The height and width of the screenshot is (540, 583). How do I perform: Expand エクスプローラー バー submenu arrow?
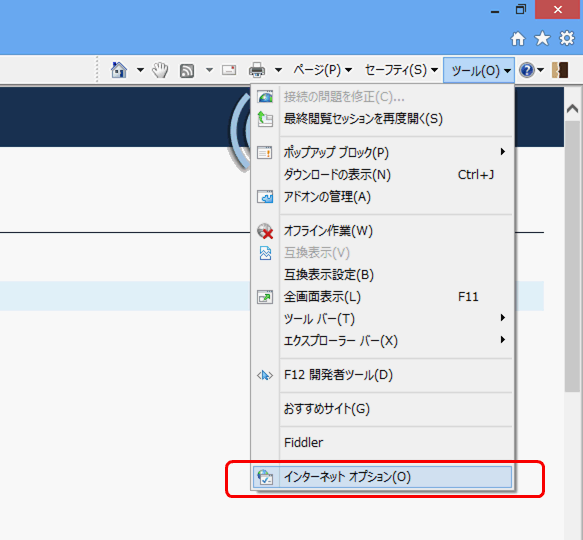[503, 340]
